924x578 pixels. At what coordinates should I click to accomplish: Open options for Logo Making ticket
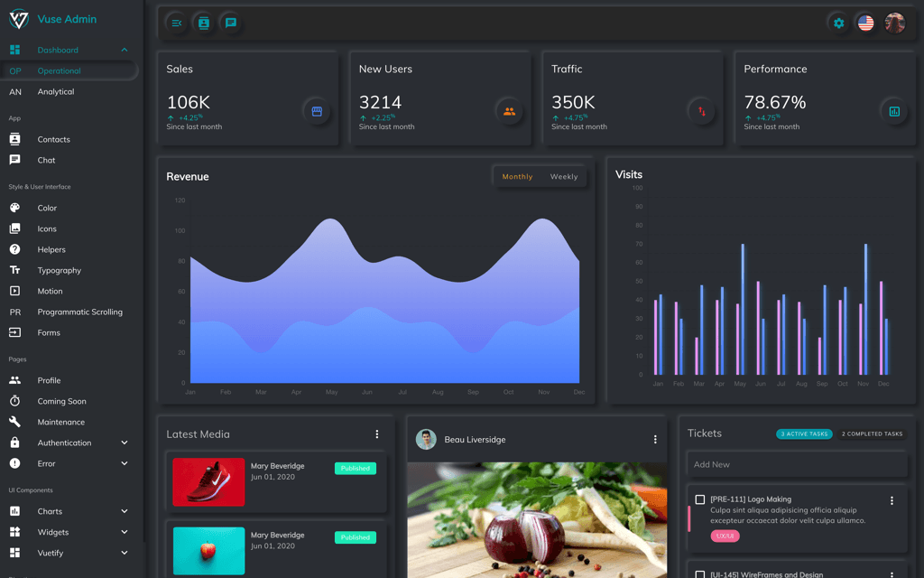point(892,500)
